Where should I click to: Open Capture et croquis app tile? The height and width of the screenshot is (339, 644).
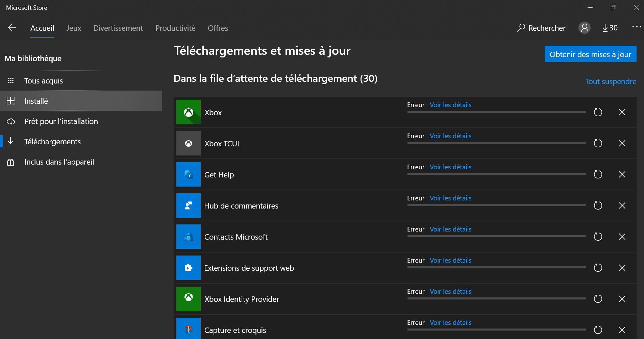click(x=189, y=329)
